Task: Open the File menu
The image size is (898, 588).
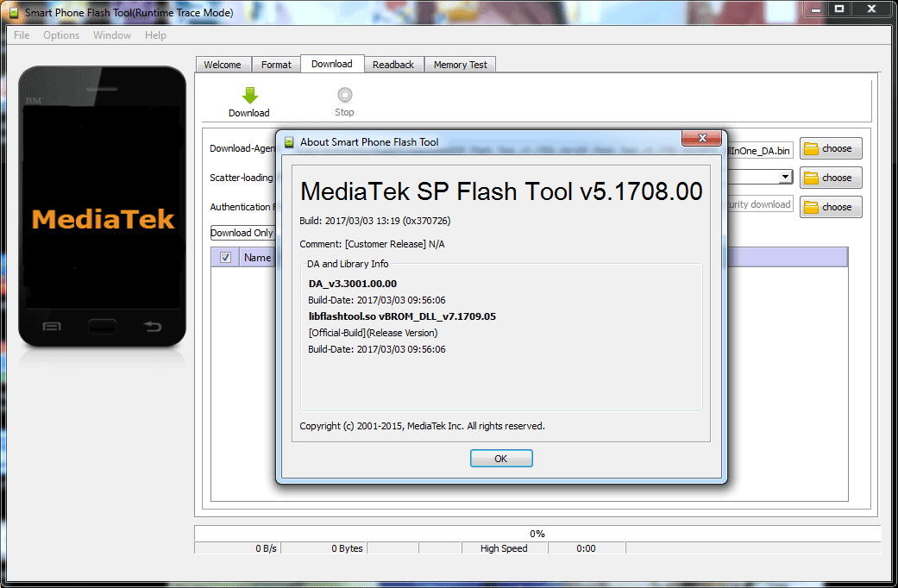Action: tap(22, 35)
